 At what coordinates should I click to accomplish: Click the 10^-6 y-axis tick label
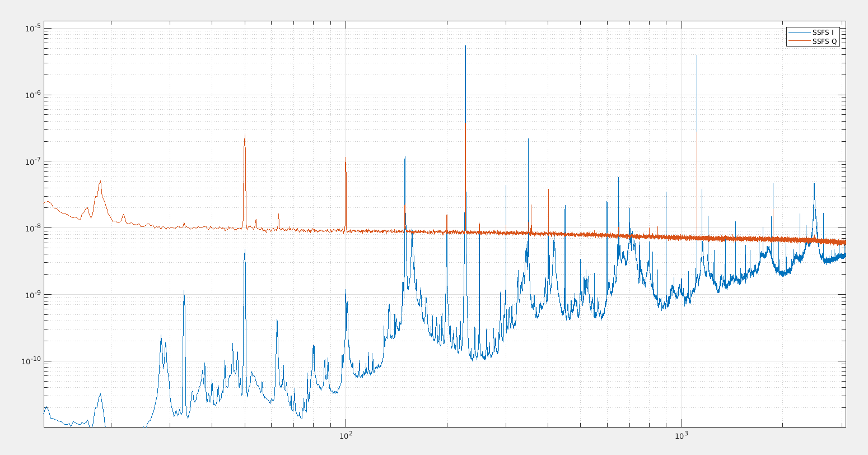(33, 95)
